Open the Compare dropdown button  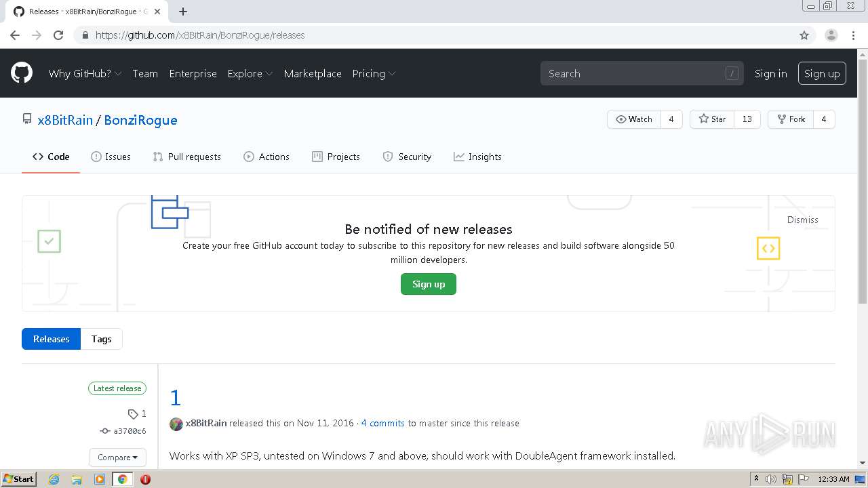[x=117, y=457]
